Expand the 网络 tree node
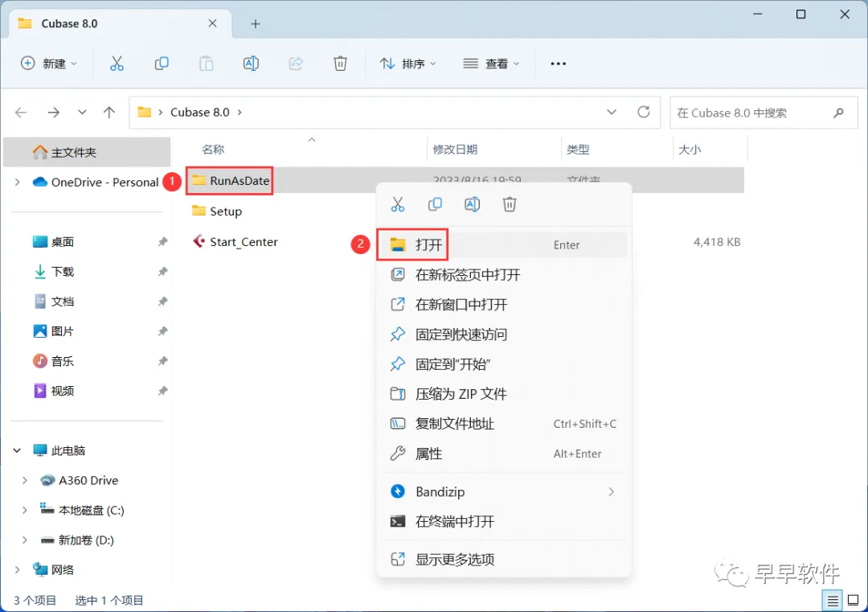The width and height of the screenshot is (868, 612). [x=18, y=570]
